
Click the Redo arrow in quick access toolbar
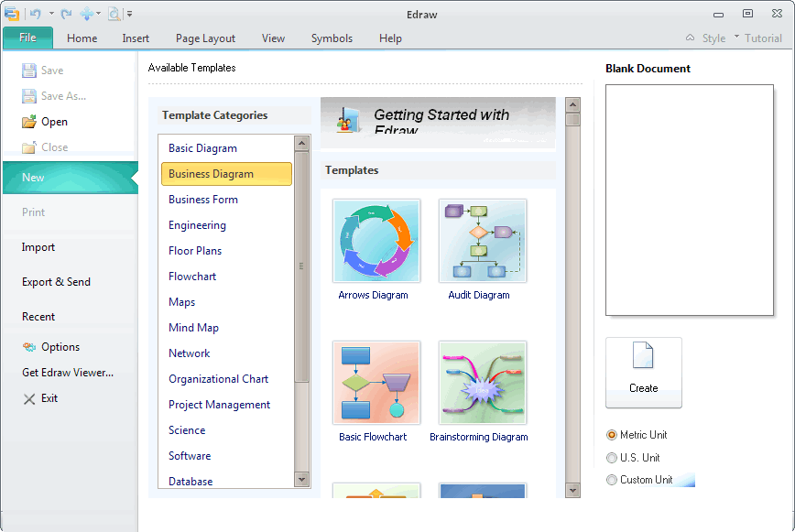[66, 14]
